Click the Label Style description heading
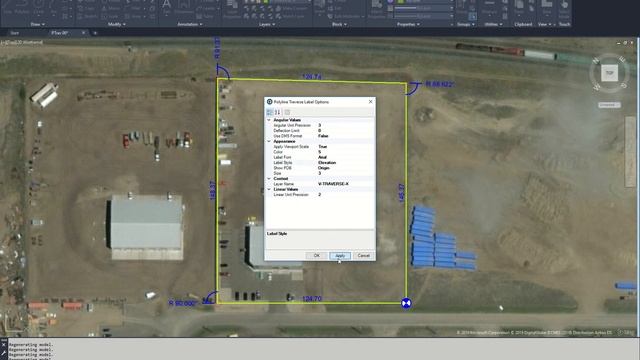640x360 pixels. 277,233
